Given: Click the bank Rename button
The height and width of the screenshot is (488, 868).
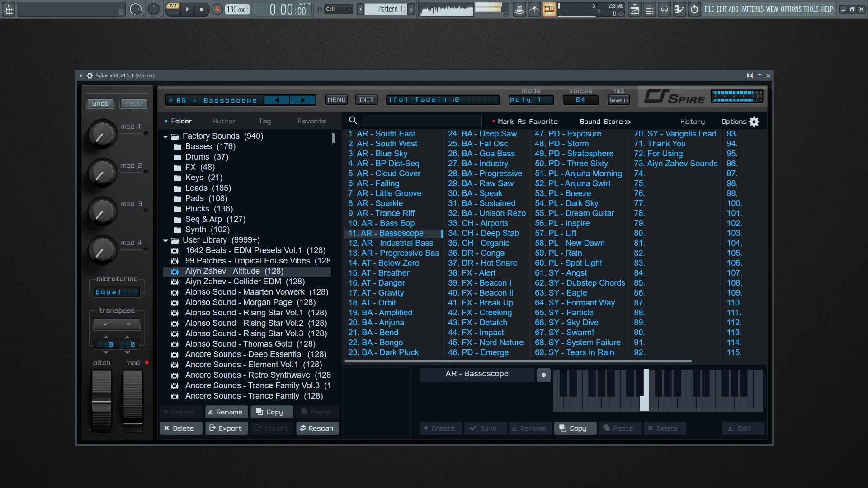Looking at the screenshot, I should pos(226,412).
